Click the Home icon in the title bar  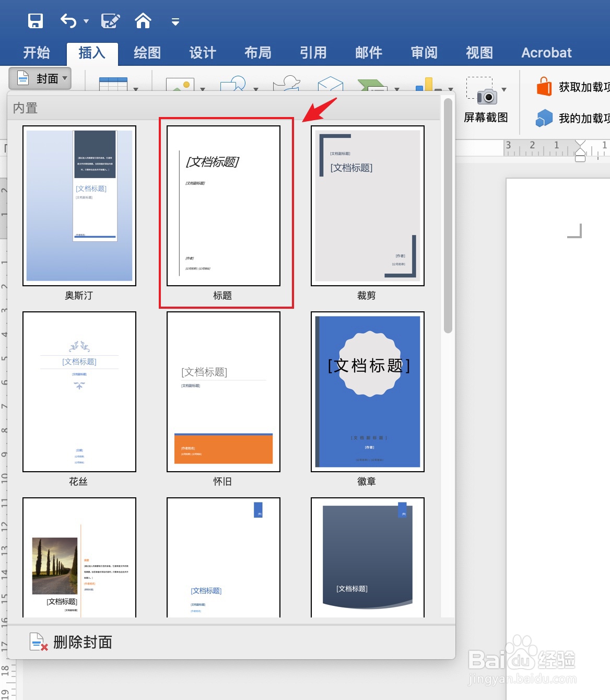click(x=143, y=20)
